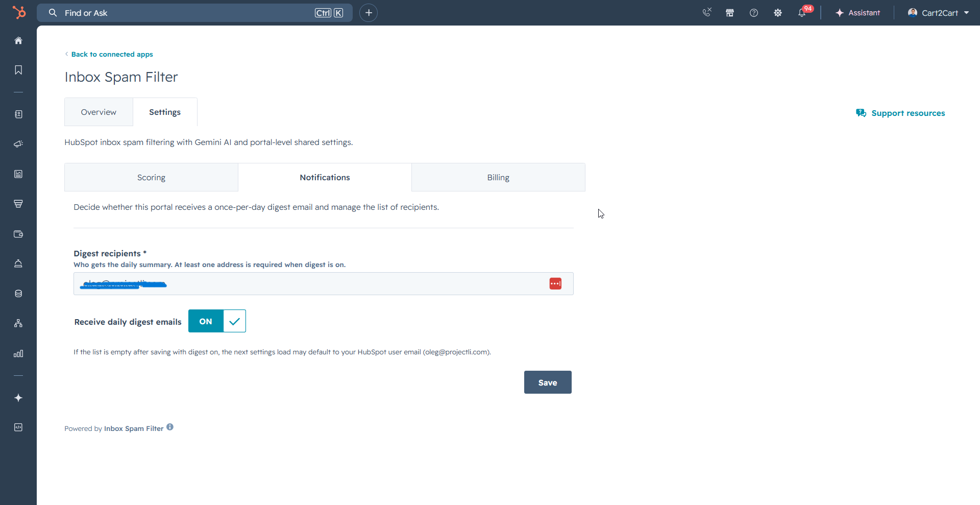Click the Inbox Spam Filter footer link
This screenshot has height=505, width=980.
tap(134, 428)
